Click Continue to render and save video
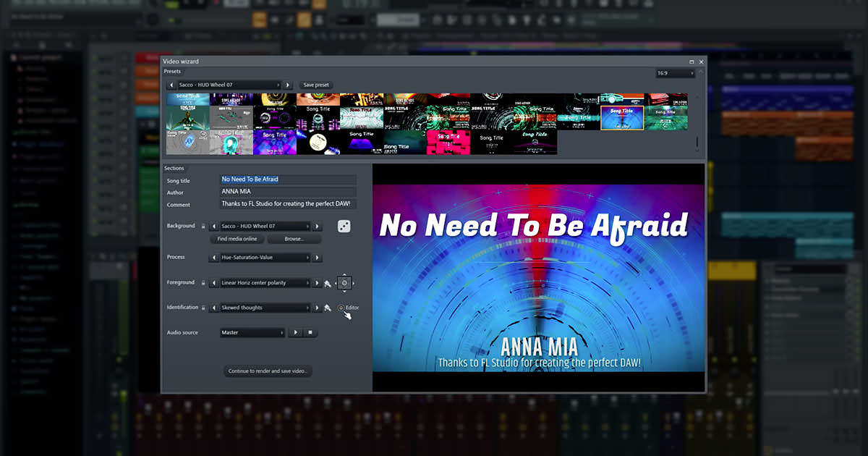 [x=268, y=371]
